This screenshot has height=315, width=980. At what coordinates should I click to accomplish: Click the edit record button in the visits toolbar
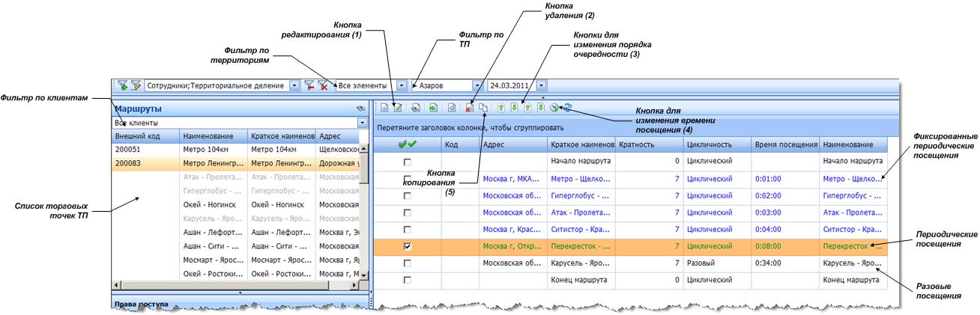click(399, 108)
